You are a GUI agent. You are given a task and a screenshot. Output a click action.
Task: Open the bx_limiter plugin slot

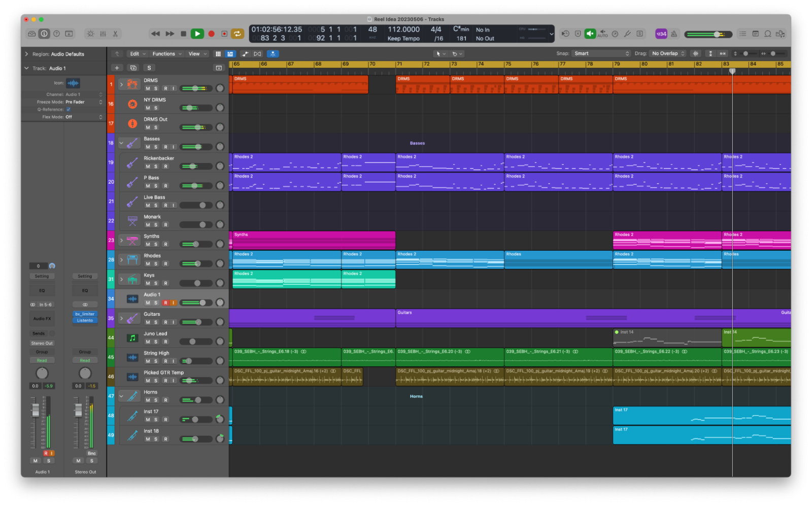click(85, 314)
